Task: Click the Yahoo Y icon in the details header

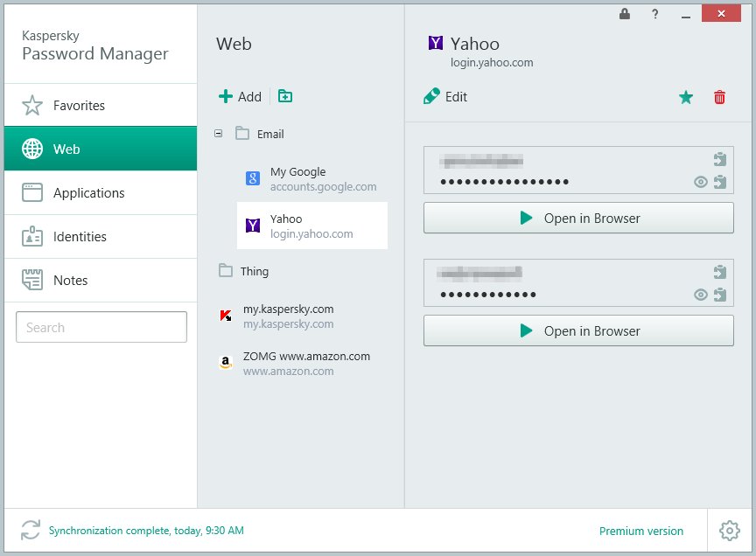Action: [x=436, y=44]
